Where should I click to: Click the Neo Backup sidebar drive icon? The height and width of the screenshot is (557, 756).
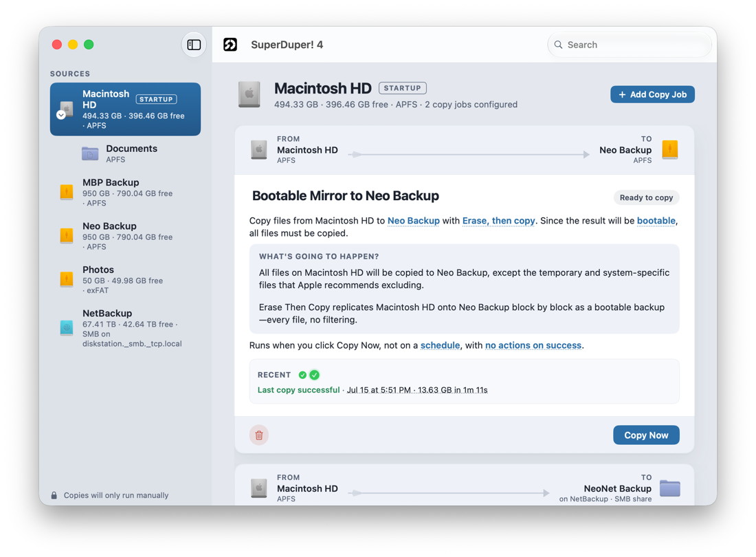67,235
